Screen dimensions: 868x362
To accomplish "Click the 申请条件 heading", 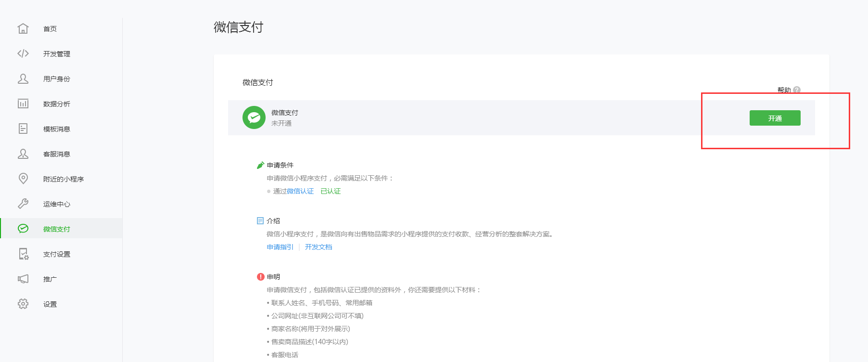I will (x=280, y=165).
